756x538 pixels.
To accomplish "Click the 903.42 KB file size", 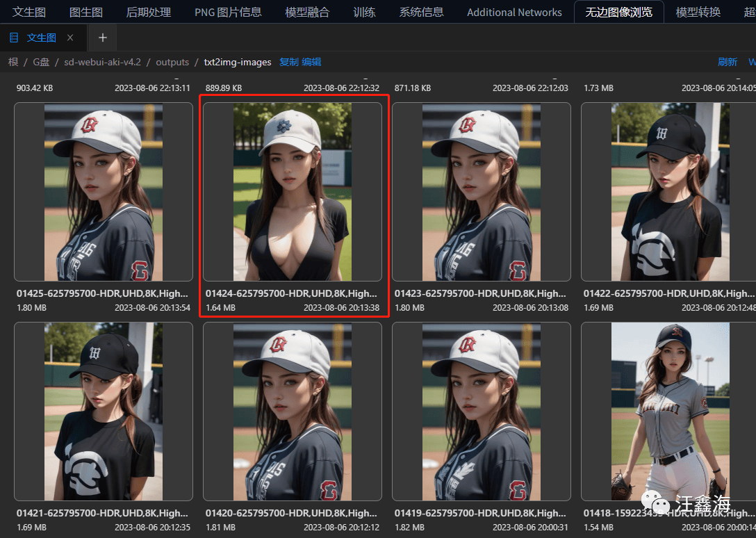I will pos(35,88).
